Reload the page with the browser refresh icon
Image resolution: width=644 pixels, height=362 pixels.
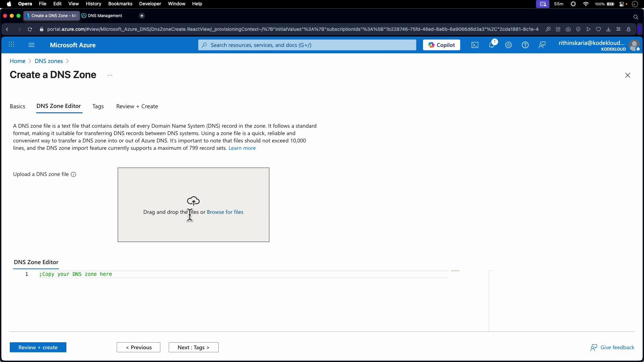30,29
